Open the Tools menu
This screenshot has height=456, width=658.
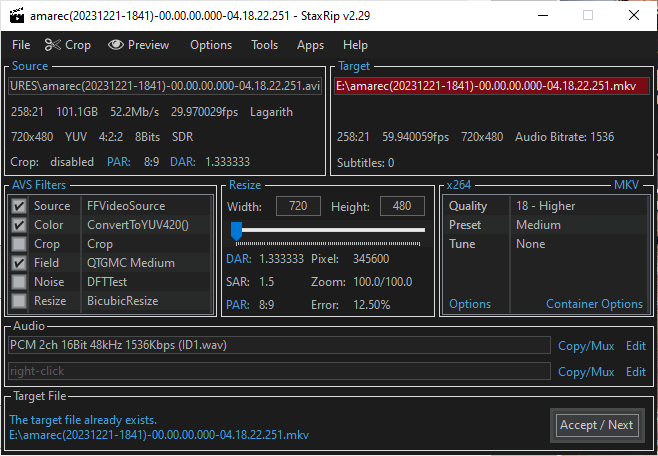click(x=264, y=45)
